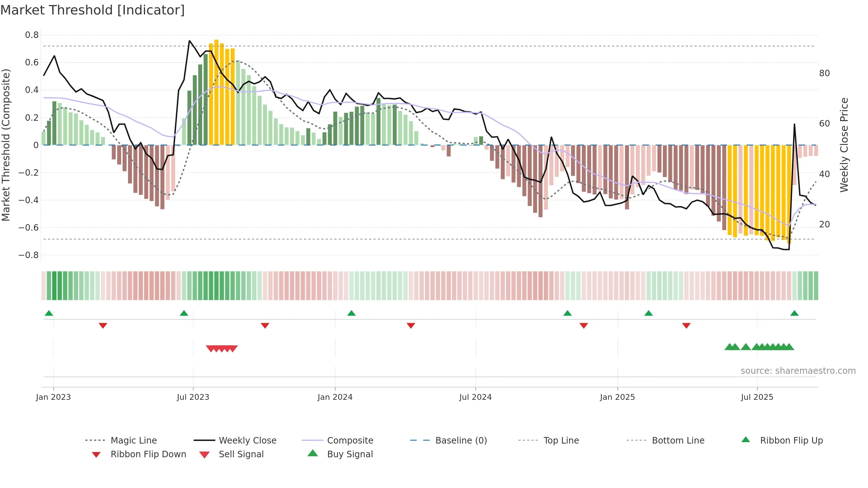This screenshot has width=868, height=488.
Task: Click the ribbon flip up marker after Jan 2024
Action: pos(351,313)
